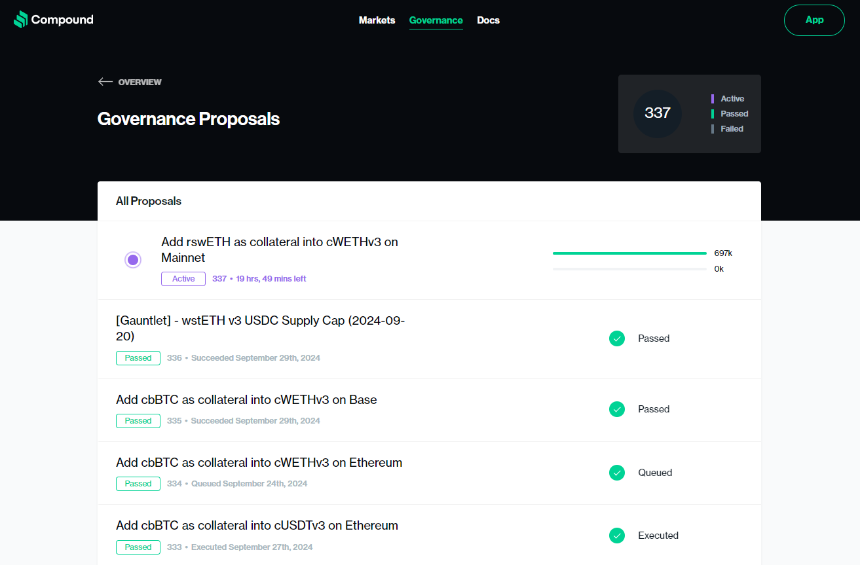Click the Active badge on proposal 337

pyautogui.click(x=183, y=279)
